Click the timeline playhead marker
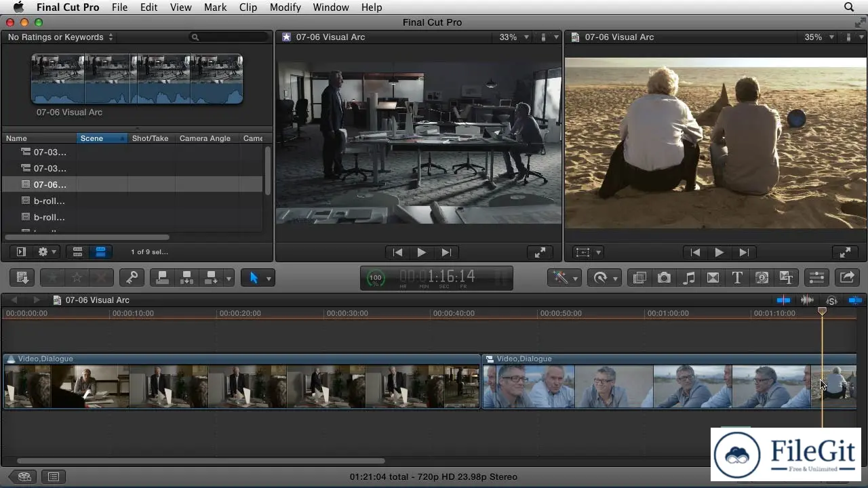Image resolution: width=868 pixels, height=488 pixels. pyautogui.click(x=822, y=311)
